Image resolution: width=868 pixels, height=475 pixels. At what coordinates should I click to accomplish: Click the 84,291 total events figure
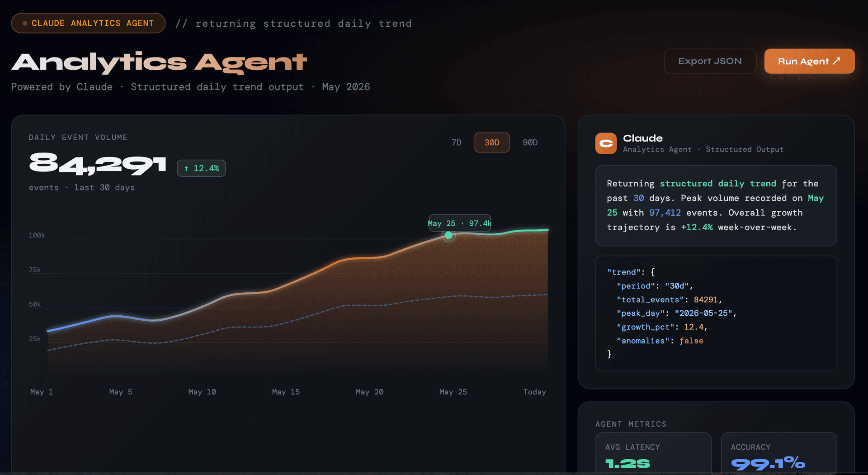pos(98,164)
